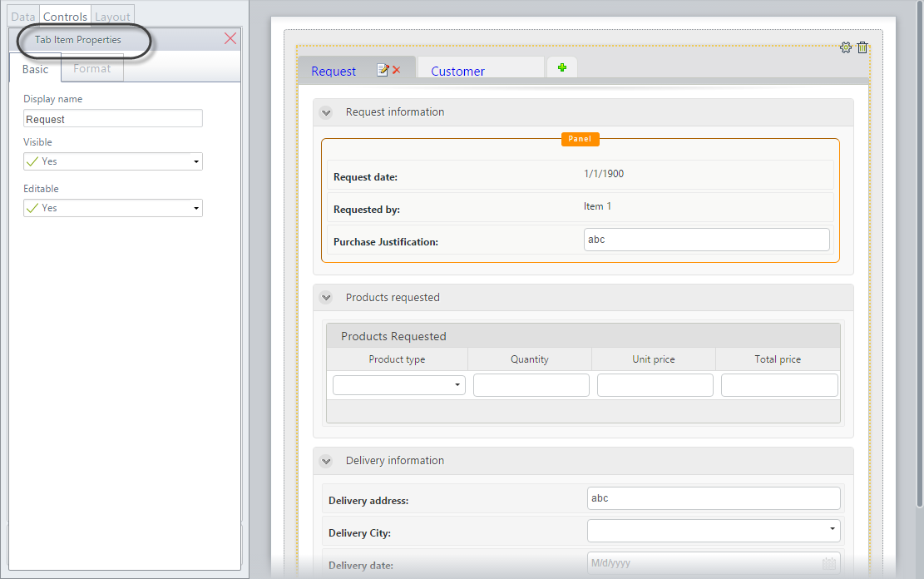Click the Request information heading text
The width and height of the screenshot is (924, 579).
(x=395, y=112)
